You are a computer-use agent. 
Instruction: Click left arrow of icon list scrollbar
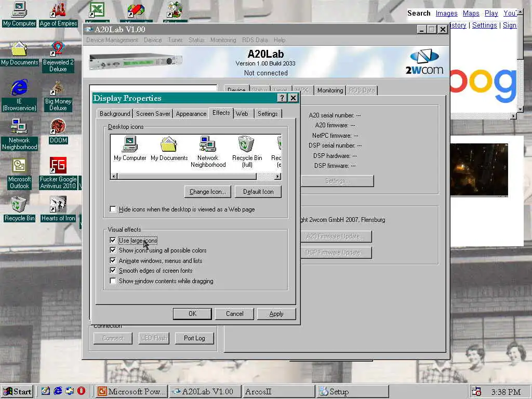114,177
